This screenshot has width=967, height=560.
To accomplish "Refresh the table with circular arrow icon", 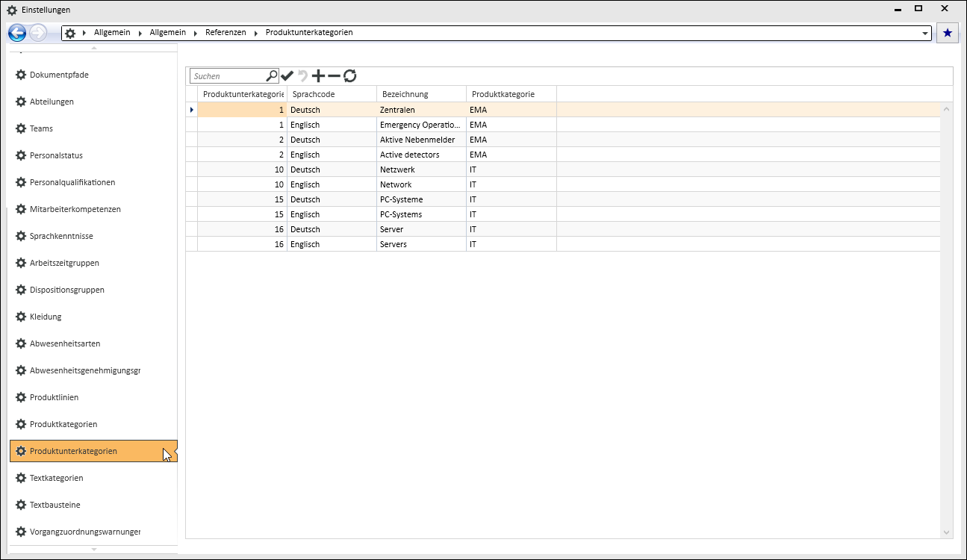I will point(349,75).
